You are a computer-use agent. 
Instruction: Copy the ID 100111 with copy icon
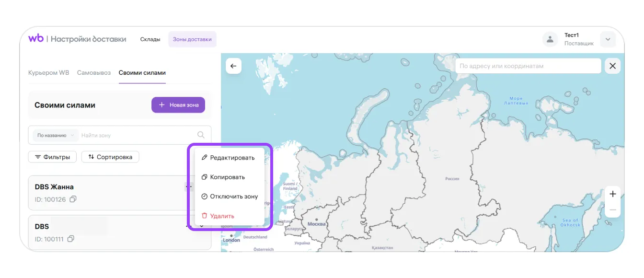pos(71,239)
